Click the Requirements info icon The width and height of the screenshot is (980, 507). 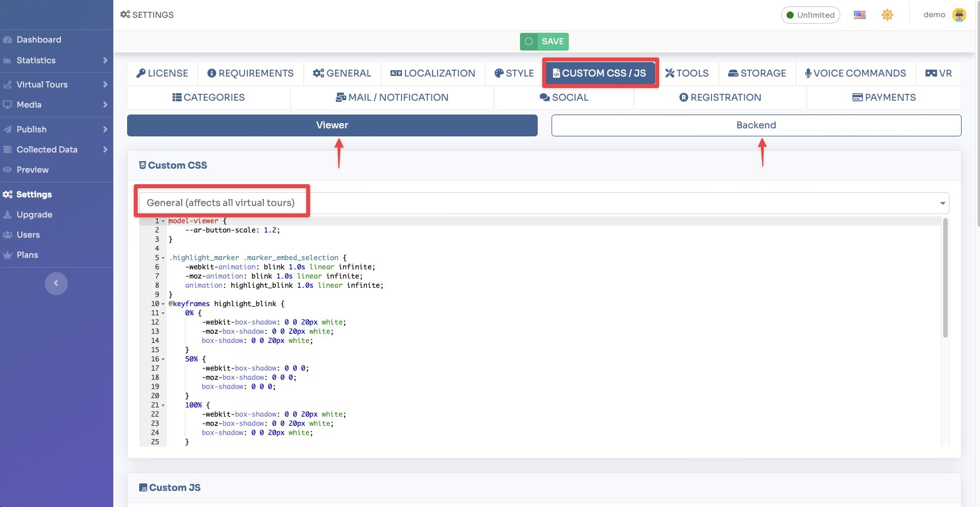[x=212, y=73]
